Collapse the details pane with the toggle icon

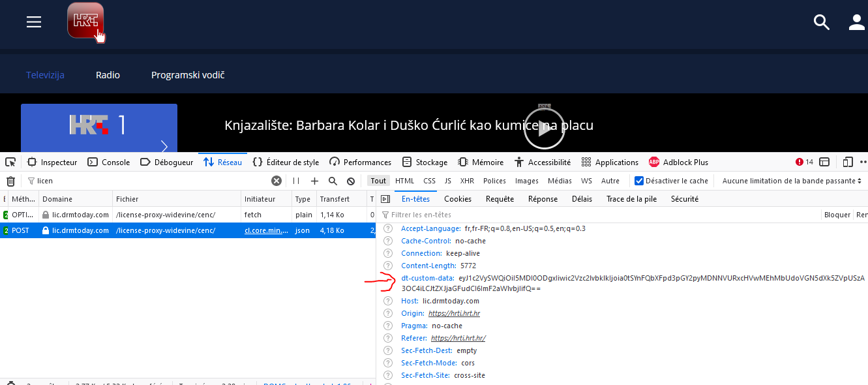[385, 199]
